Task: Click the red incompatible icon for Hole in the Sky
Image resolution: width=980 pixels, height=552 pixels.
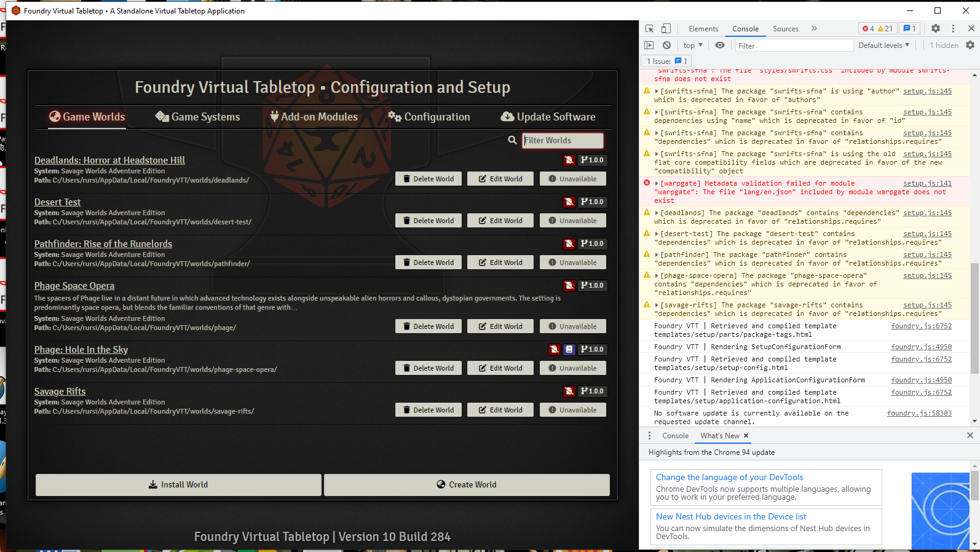Action: (554, 349)
